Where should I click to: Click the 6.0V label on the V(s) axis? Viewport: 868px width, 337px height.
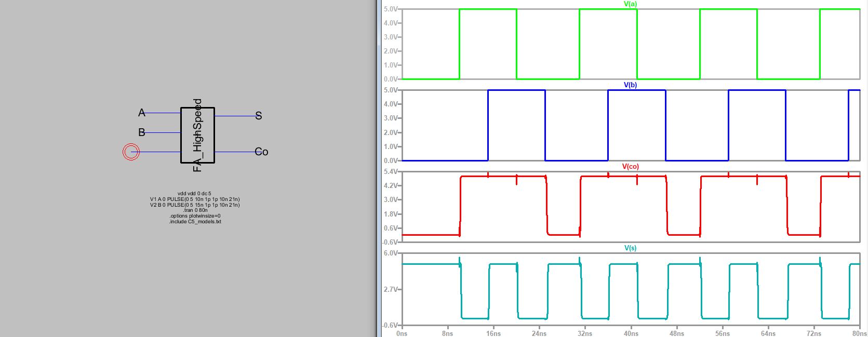pos(390,253)
